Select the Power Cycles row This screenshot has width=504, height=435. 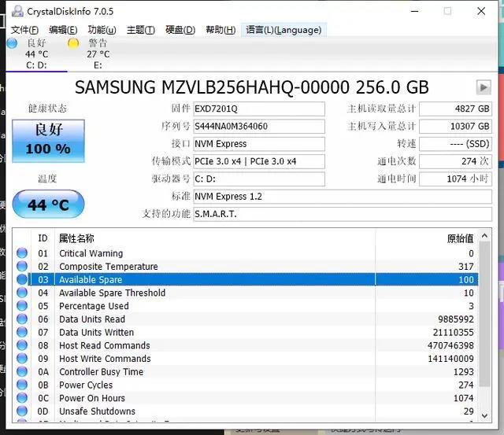(246, 385)
